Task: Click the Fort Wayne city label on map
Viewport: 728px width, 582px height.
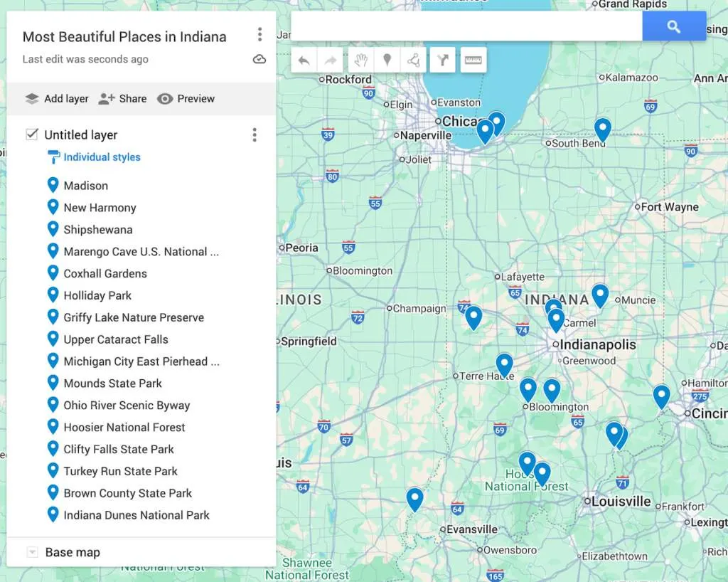Action: [x=670, y=207]
